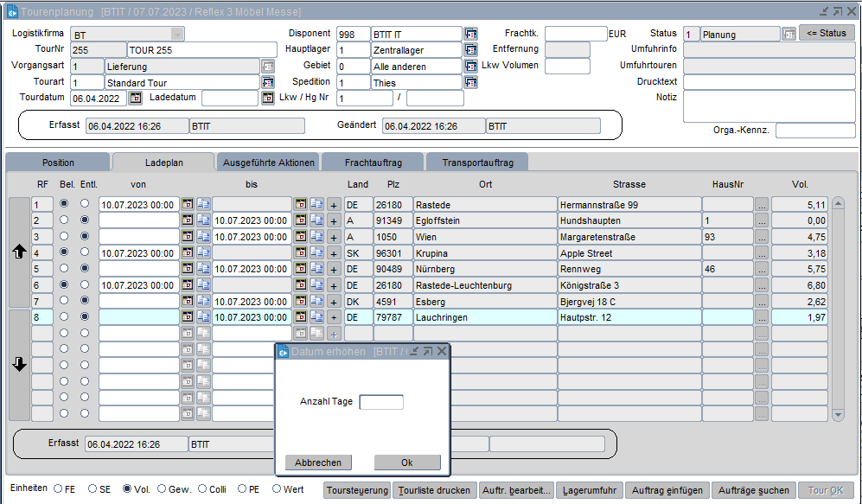Open the Disponent lookup list icon
Image resolution: width=862 pixels, height=504 pixels.
tap(470, 35)
